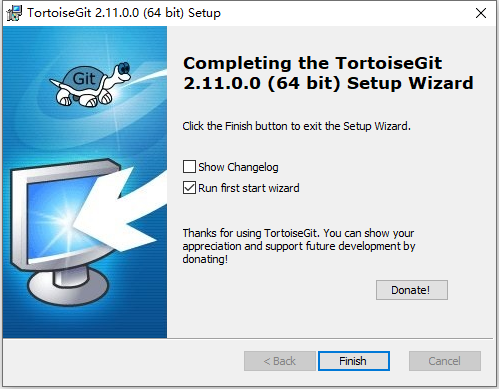Click the Git label on the turtle shell
The width and height of the screenshot is (499, 389).
pos(84,79)
